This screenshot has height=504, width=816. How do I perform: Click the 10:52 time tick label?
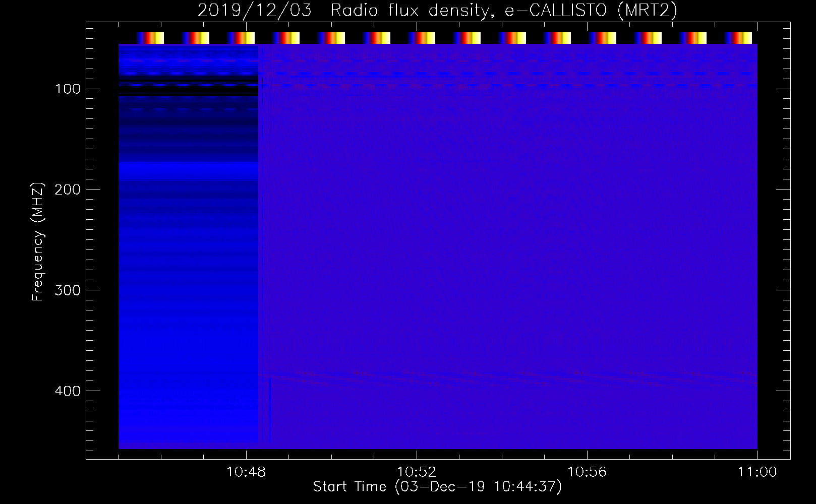(x=417, y=472)
